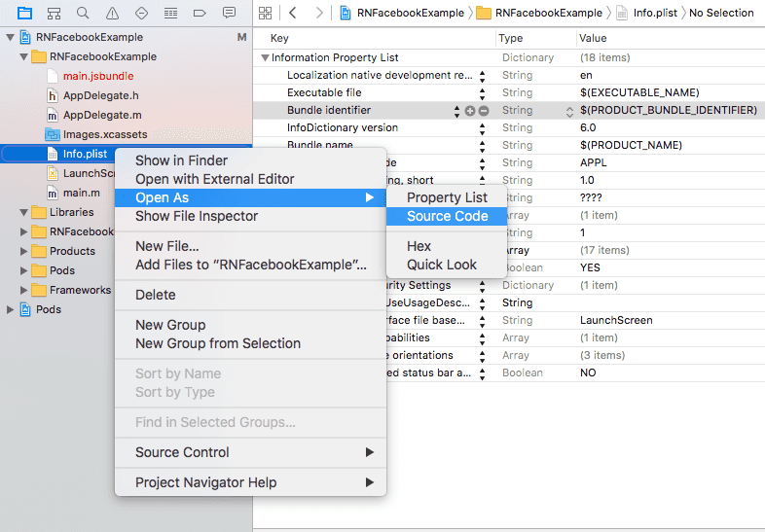This screenshot has height=532, width=765.
Task: Click the $(EXECUTABLE_NAME) value
Action: click(639, 92)
